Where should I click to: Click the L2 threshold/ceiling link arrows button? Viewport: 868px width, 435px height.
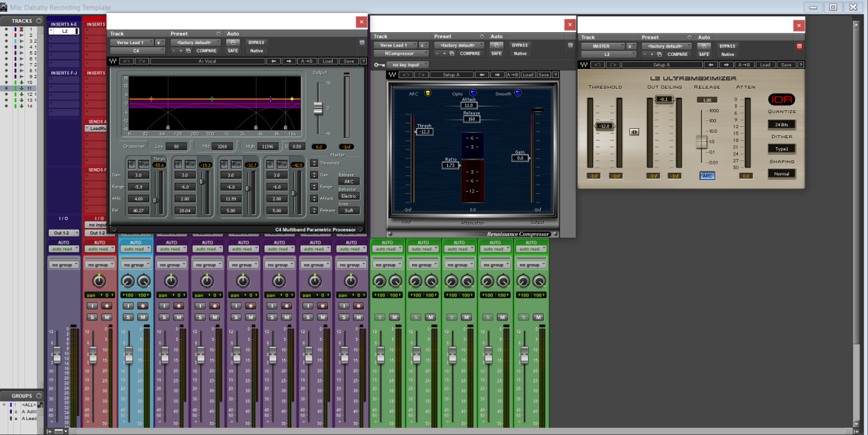click(634, 131)
